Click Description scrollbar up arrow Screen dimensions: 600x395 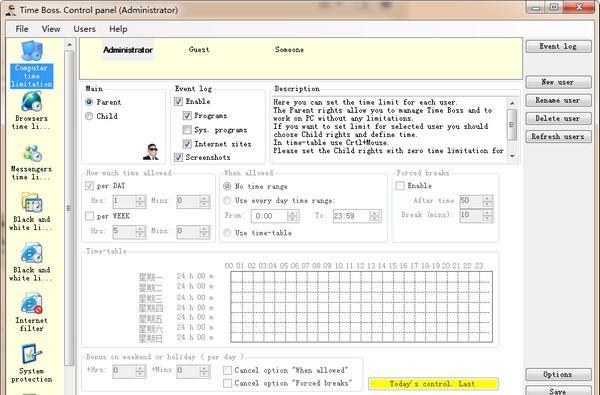click(x=512, y=103)
